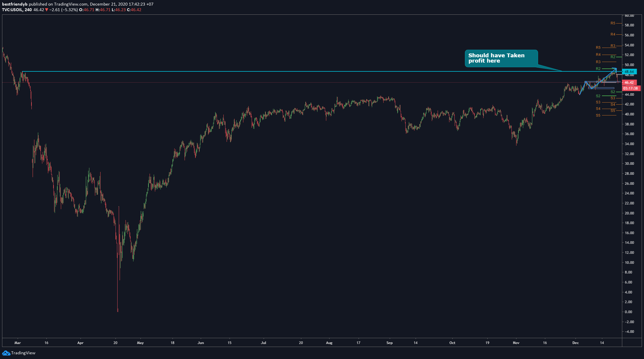Screen dimensions: 644x359
Task: Click the Aug label on time axis
Action: [329, 343]
